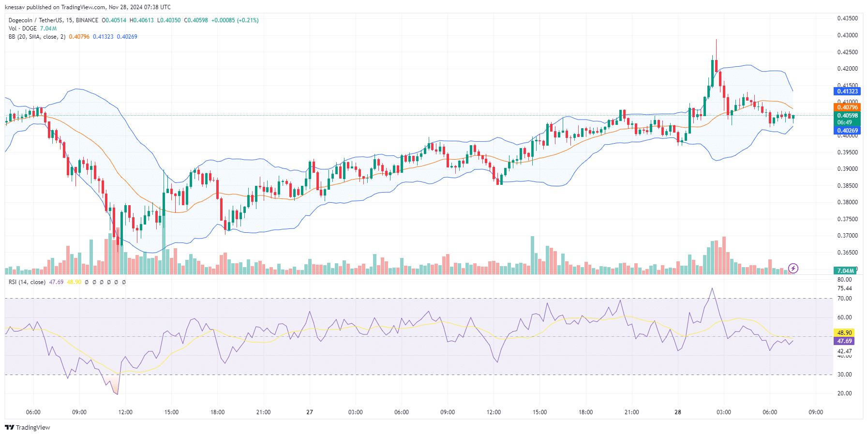This screenshot has height=436, width=868.
Task: Click the publish header 'knessav published on TradingView.com'
Action: (x=55, y=7)
